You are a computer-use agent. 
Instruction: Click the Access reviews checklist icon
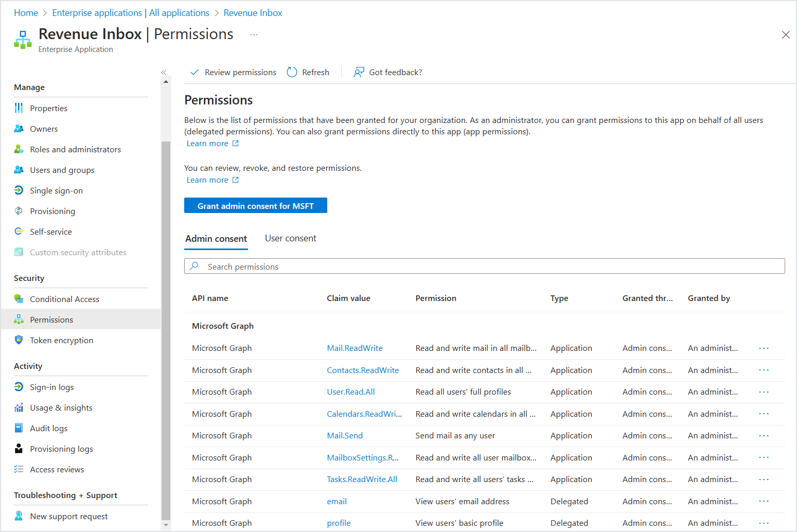(19, 469)
